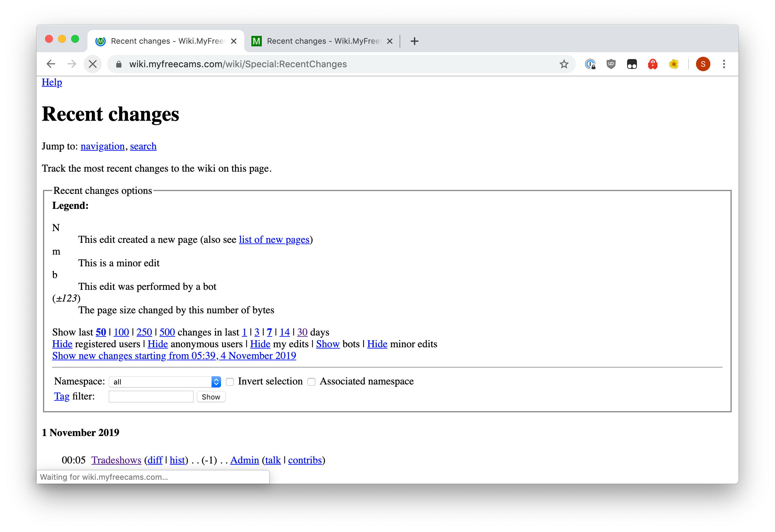Open the list of new pages link
The width and height of the screenshot is (775, 532).
tap(274, 240)
